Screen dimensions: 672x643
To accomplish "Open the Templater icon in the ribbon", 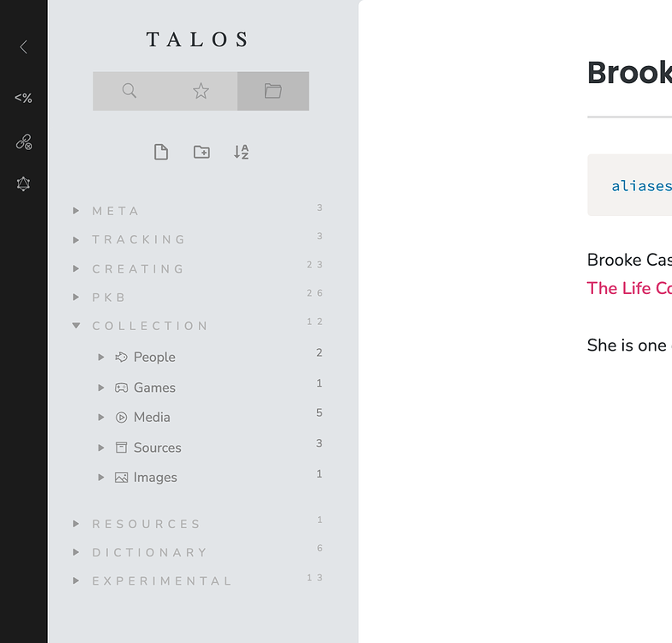I will pos(24,98).
